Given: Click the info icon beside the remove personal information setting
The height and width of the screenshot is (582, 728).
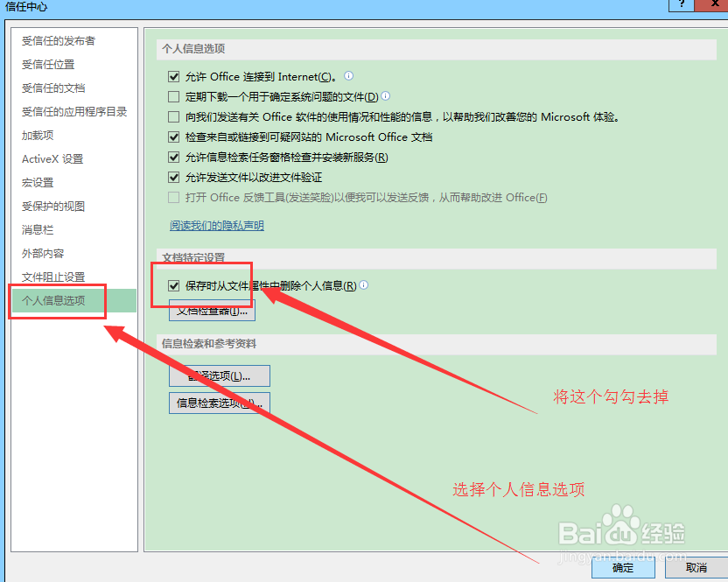Looking at the screenshot, I should [x=364, y=284].
